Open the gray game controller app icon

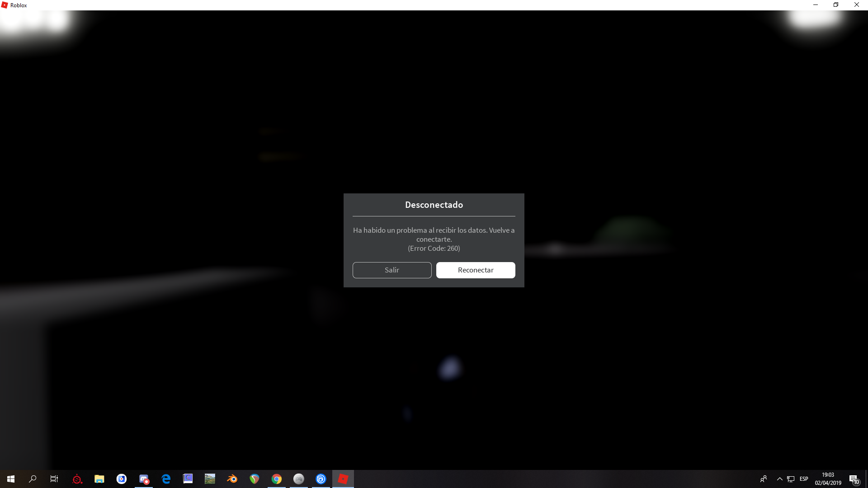[x=299, y=479]
